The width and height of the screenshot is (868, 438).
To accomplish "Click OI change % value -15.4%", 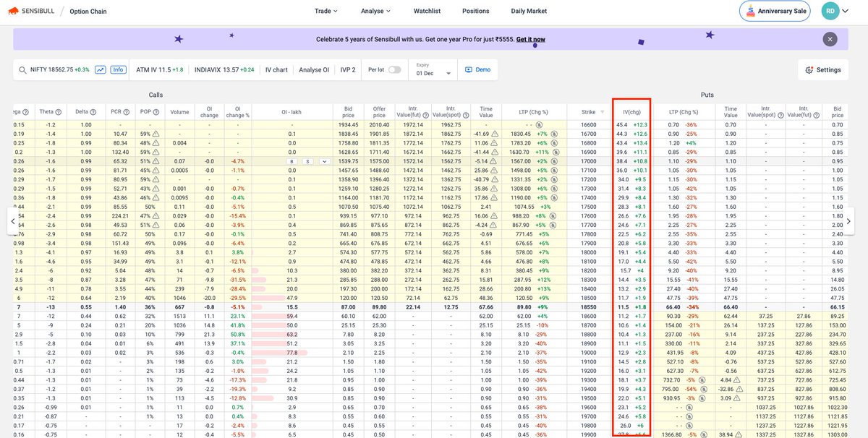I will [x=237, y=215].
